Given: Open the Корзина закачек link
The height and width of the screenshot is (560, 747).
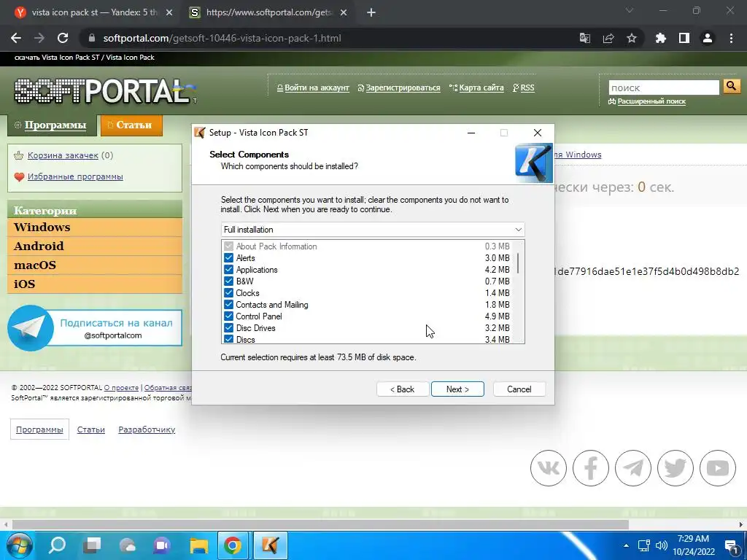Looking at the screenshot, I should (x=63, y=155).
